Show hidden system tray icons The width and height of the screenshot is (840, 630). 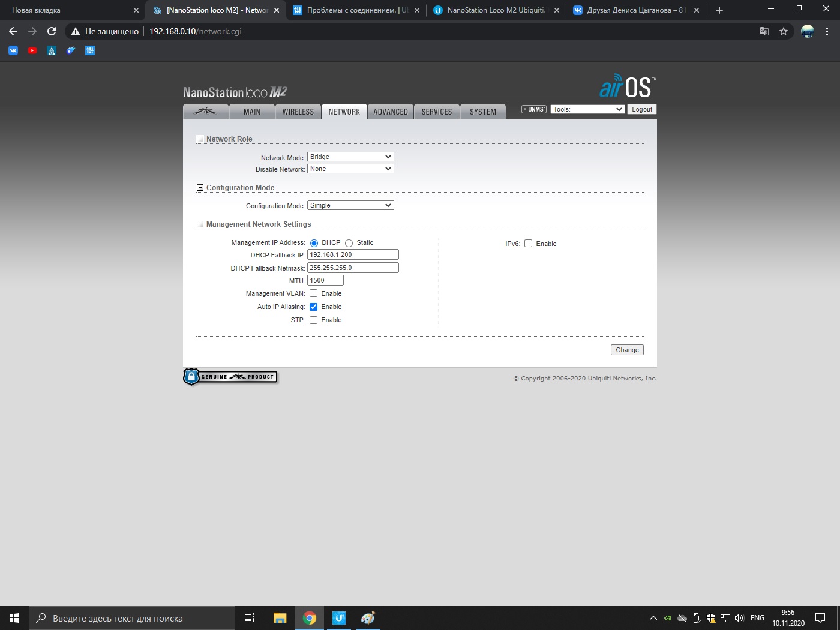tap(653, 618)
